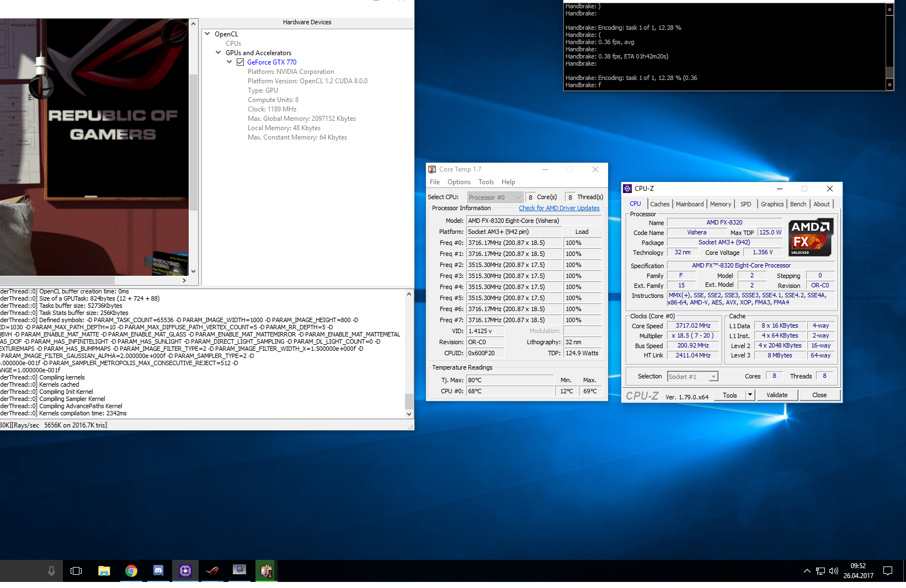Open the Socket #1 selection dropdown
This screenshot has height=588, width=906.
coord(692,377)
